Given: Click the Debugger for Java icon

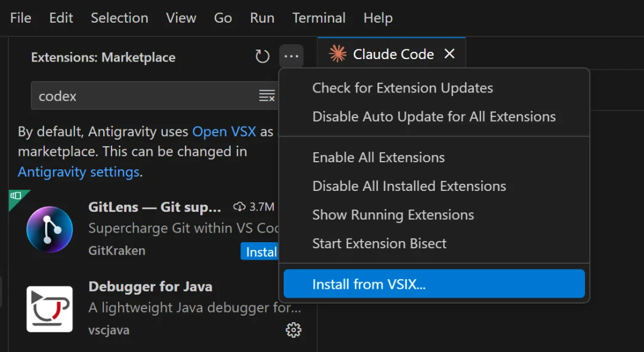Looking at the screenshot, I should [49, 308].
